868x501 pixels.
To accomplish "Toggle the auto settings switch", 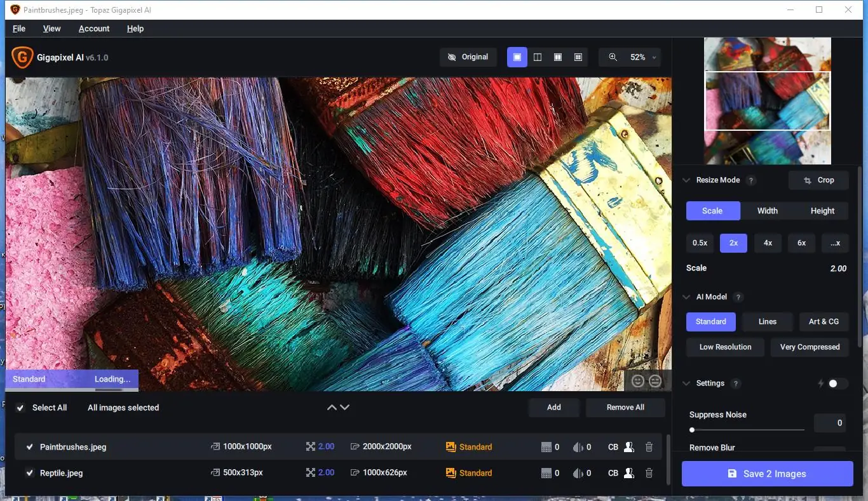I will (837, 384).
